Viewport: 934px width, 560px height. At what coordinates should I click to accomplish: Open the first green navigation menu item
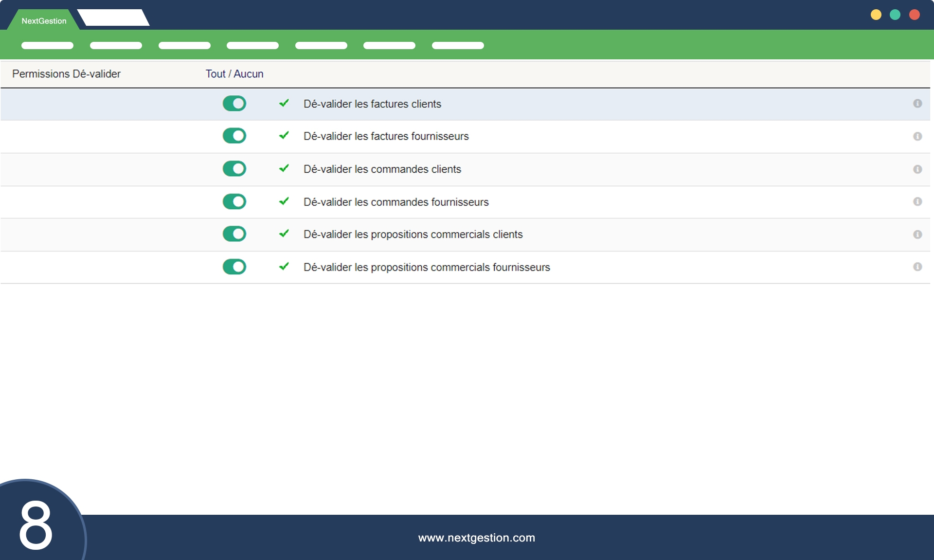[47, 46]
